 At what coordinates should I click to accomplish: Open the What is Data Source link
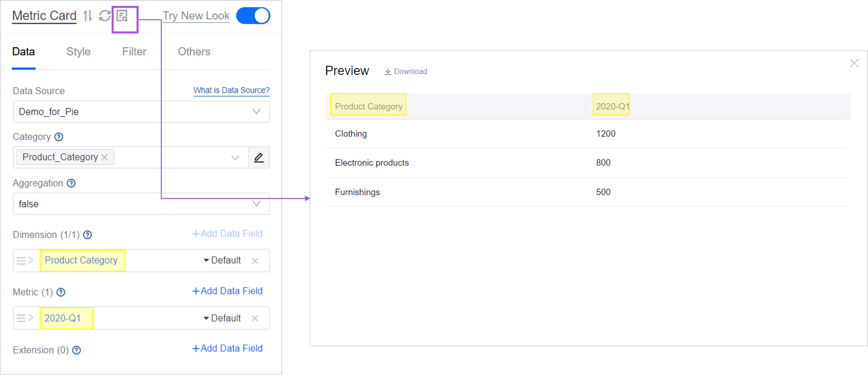point(231,90)
